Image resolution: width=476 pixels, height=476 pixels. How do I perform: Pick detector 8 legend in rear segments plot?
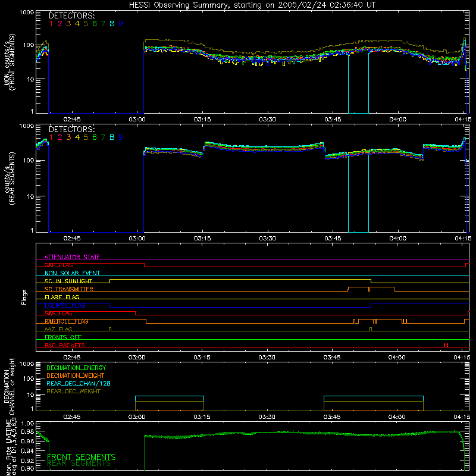point(112,137)
